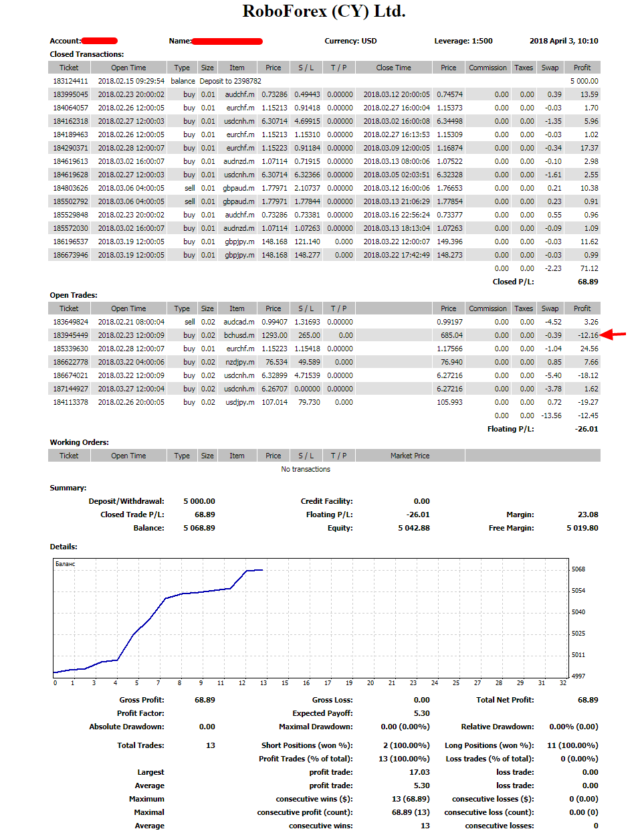
Task: Select the sell trade ticket 183649824
Action: [69, 322]
